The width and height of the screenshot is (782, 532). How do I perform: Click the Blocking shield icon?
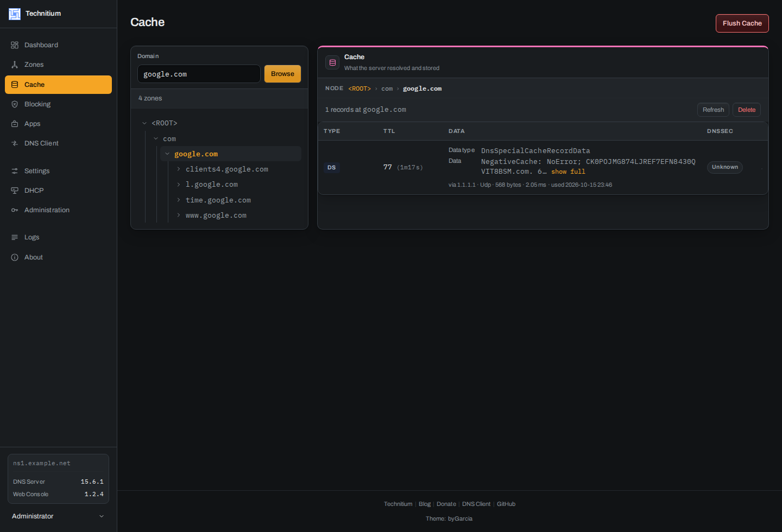tap(15, 104)
